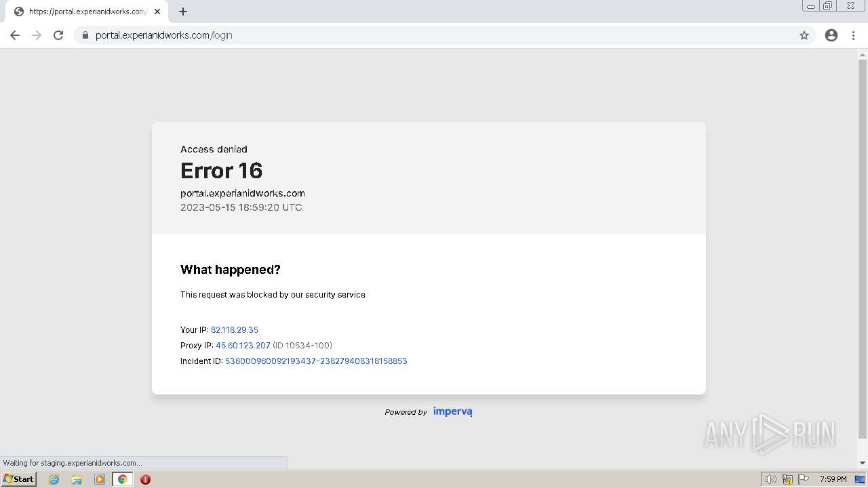Screen dimensions: 868x488
Task: Close the portal.experianidworks.com tab
Action: tap(157, 12)
